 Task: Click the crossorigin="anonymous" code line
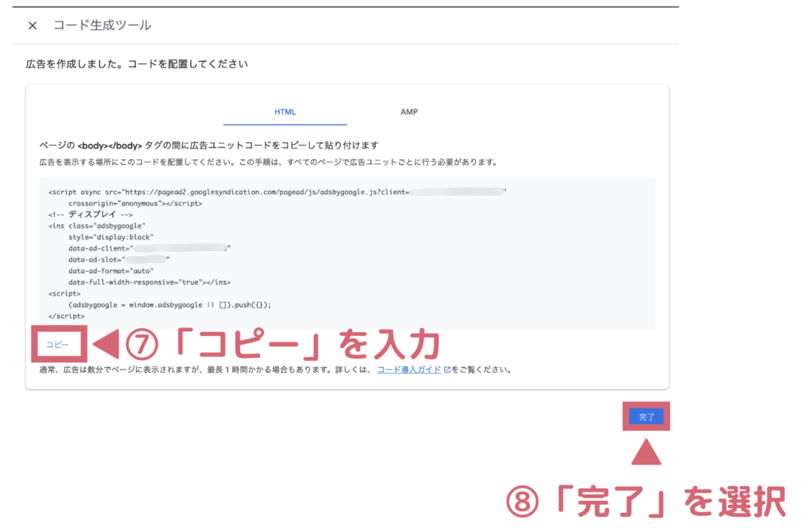(135, 203)
